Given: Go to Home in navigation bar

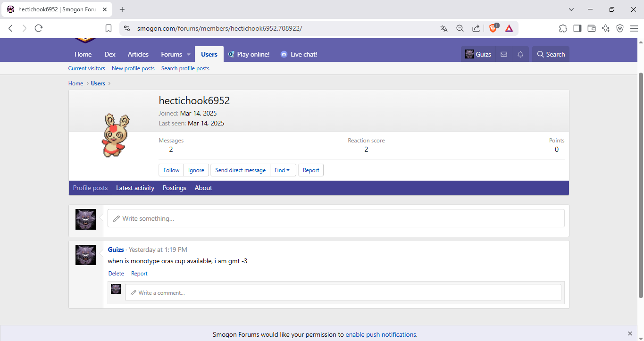Looking at the screenshot, I should [83, 54].
